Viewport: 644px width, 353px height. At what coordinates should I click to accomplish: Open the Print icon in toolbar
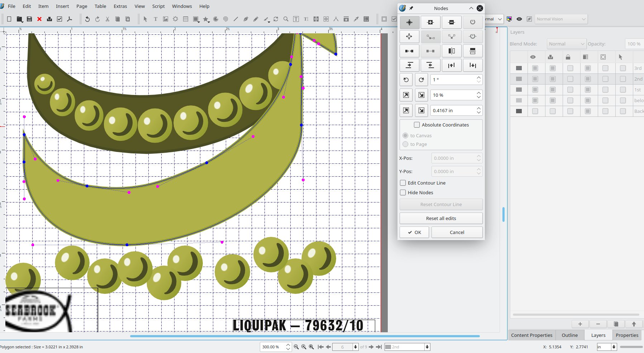(49, 19)
